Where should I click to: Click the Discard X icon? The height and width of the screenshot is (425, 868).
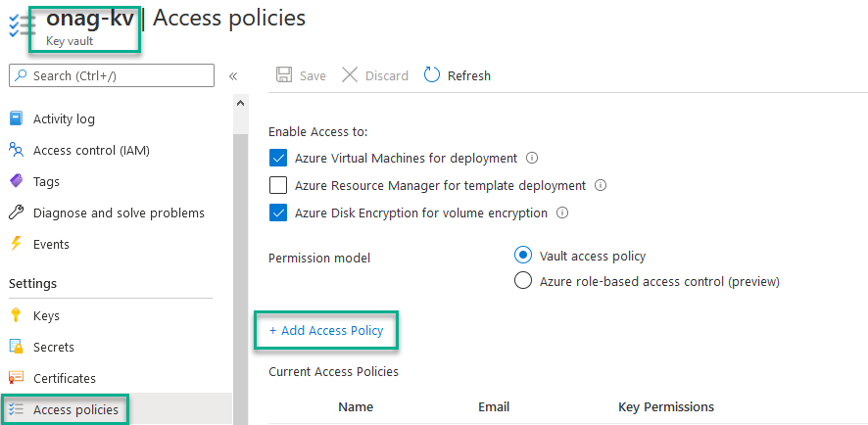click(350, 75)
